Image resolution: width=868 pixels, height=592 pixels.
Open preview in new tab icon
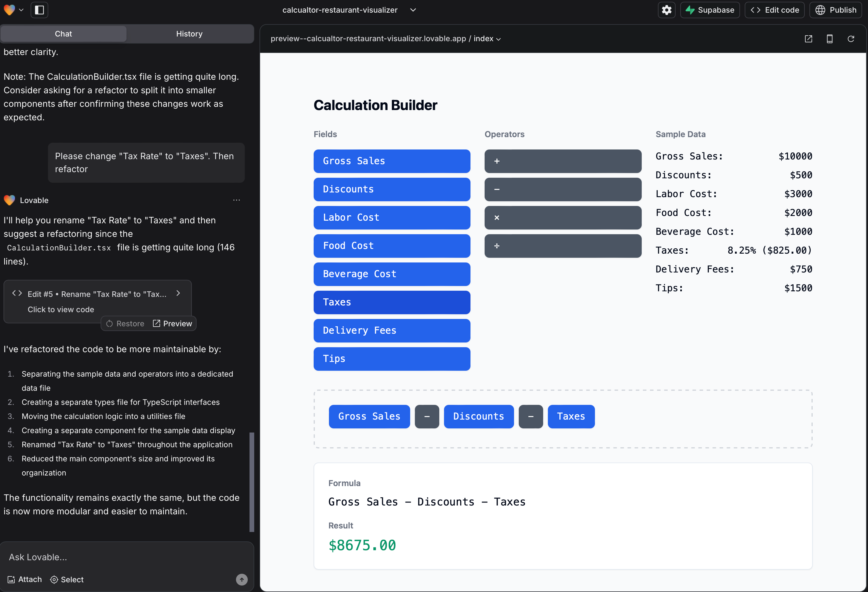[808, 39]
